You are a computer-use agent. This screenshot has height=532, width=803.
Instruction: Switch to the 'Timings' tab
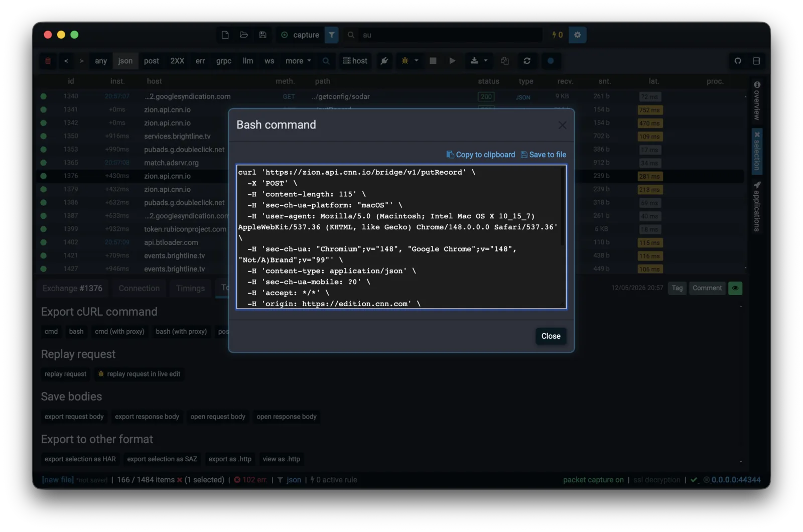tap(190, 288)
